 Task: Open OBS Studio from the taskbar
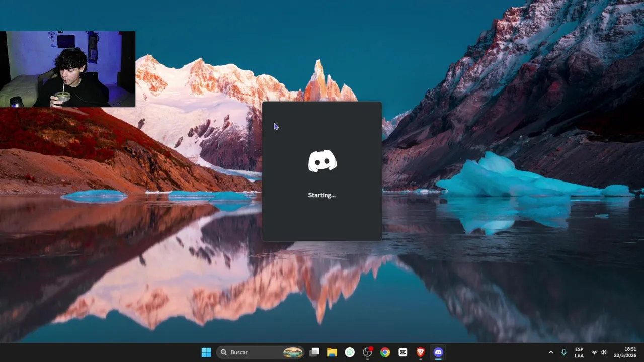coord(367,352)
